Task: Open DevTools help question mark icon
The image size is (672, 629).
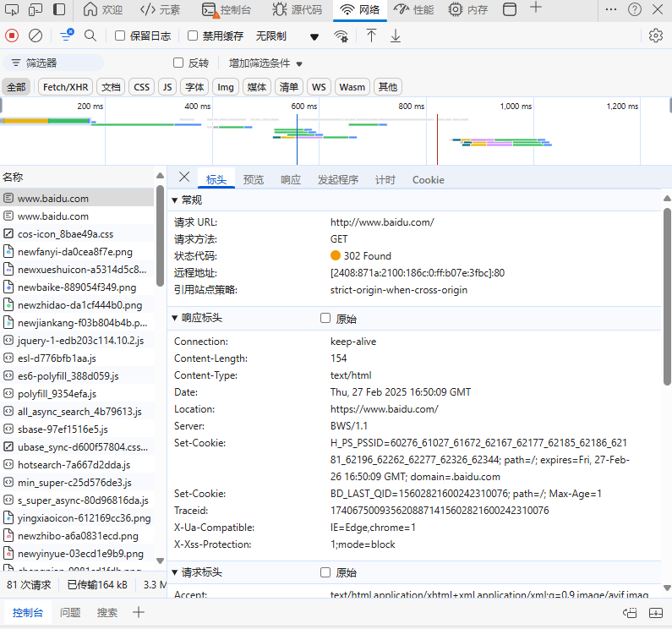Action: click(x=634, y=9)
